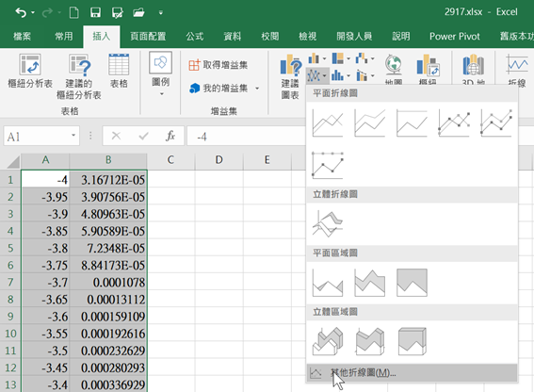Switch to the 校閱 tab
Image resolution: width=534 pixels, height=392 pixels.
(270, 36)
